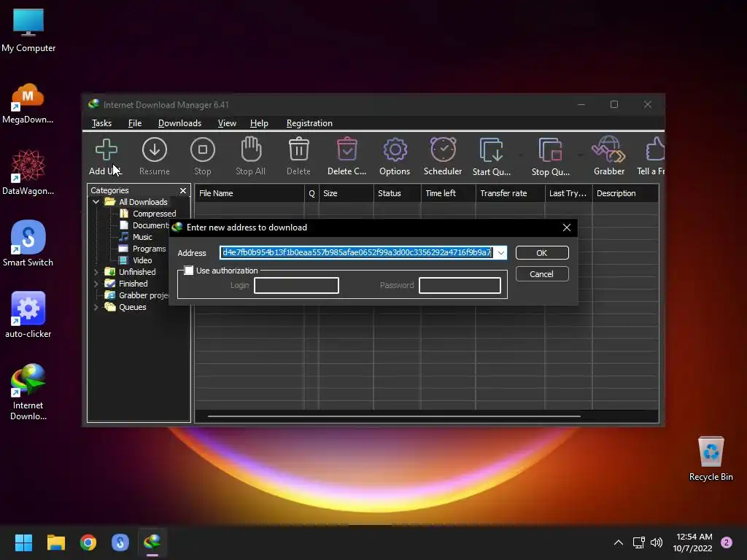
Task: Click the Stop Queue toolbar icon
Action: [550, 150]
